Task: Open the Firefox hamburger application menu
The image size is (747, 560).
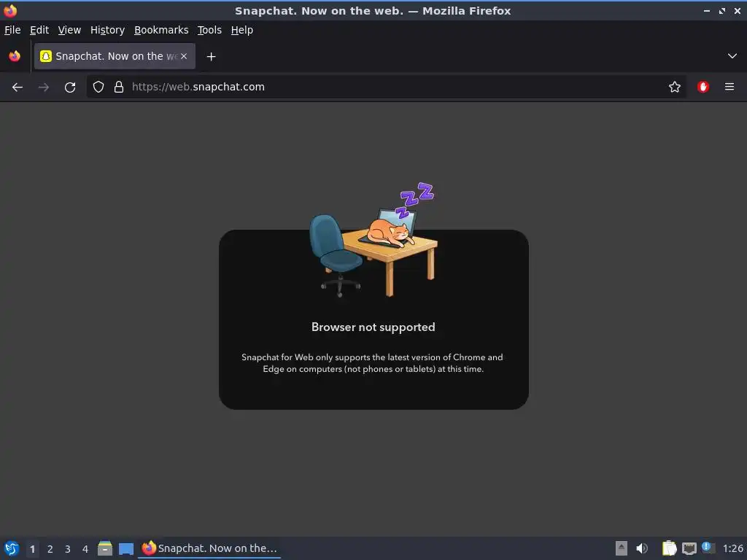Action: pos(729,87)
